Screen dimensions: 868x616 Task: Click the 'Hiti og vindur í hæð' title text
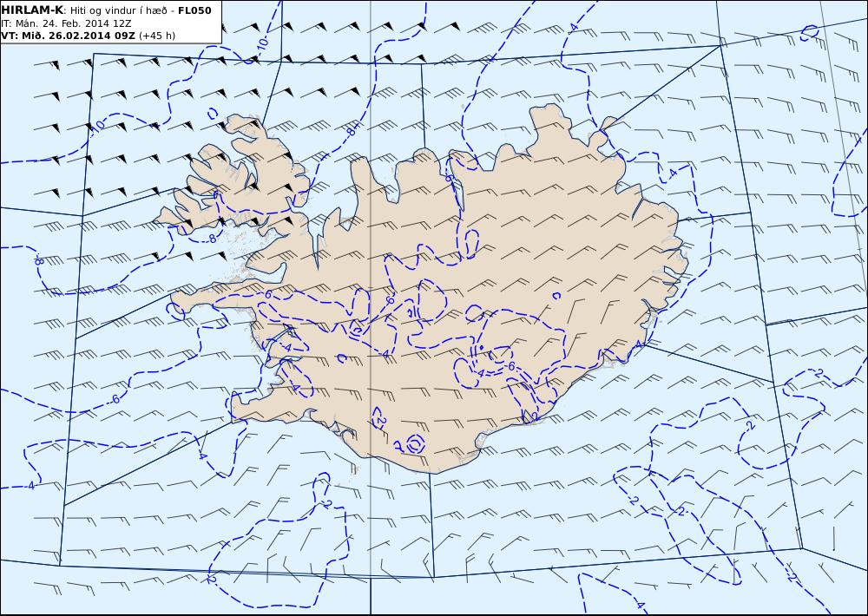[x=118, y=10]
